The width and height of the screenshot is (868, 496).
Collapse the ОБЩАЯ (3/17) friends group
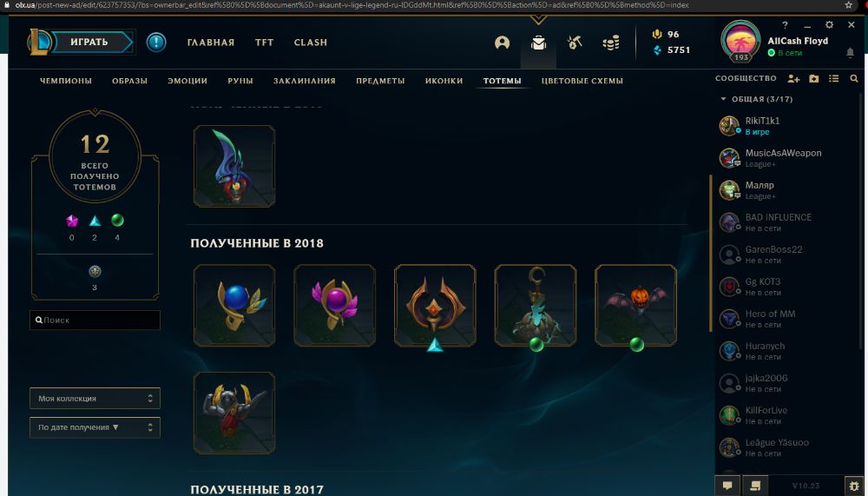pos(756,99)
